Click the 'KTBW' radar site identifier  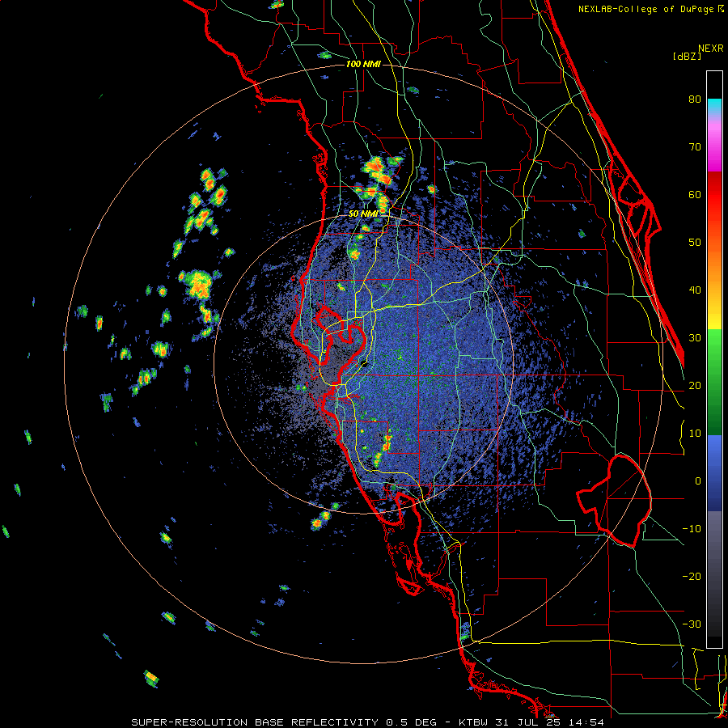(472, 722)
